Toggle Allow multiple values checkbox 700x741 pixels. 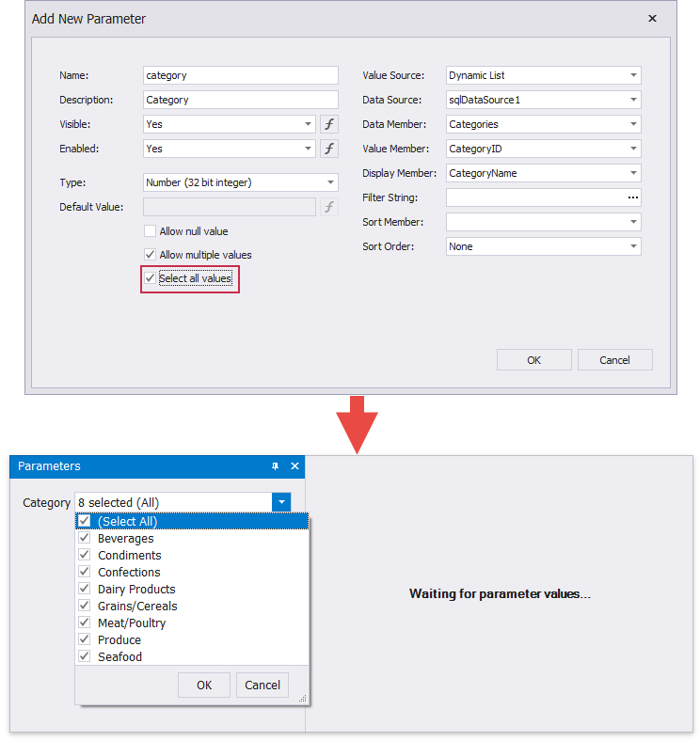(150, 255)
